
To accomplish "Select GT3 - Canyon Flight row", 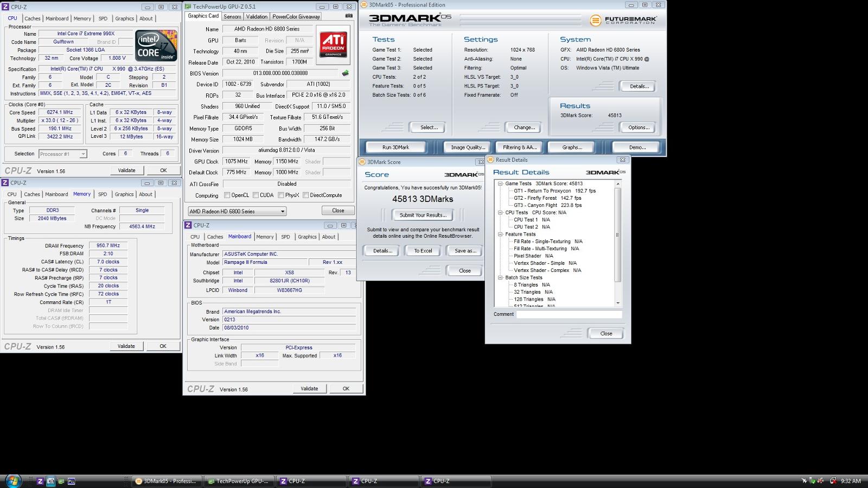I will point(547,205).
